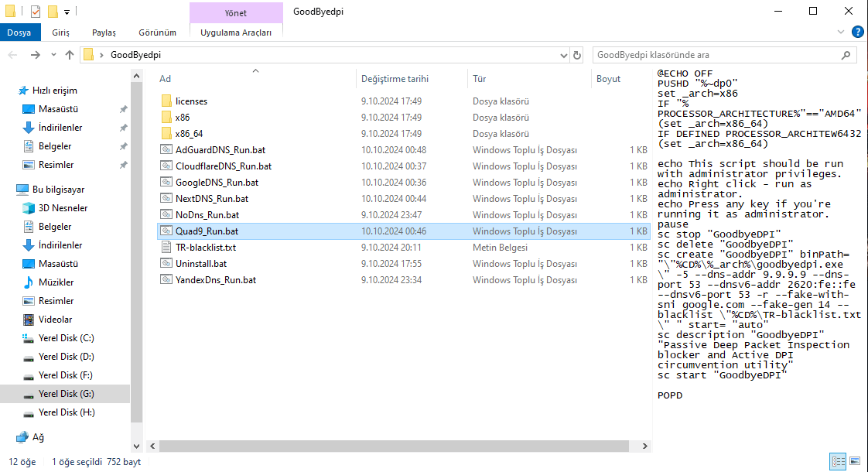
Task: Open Ağ network in sidebar
Action: (38, 437)
